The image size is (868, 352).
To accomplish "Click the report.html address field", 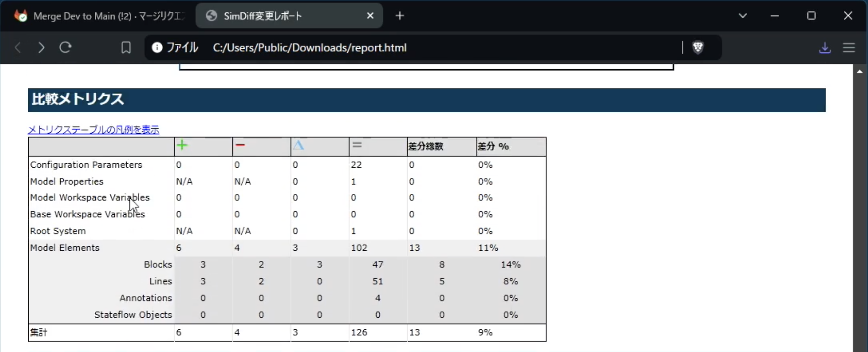I will tap(310, 47).
